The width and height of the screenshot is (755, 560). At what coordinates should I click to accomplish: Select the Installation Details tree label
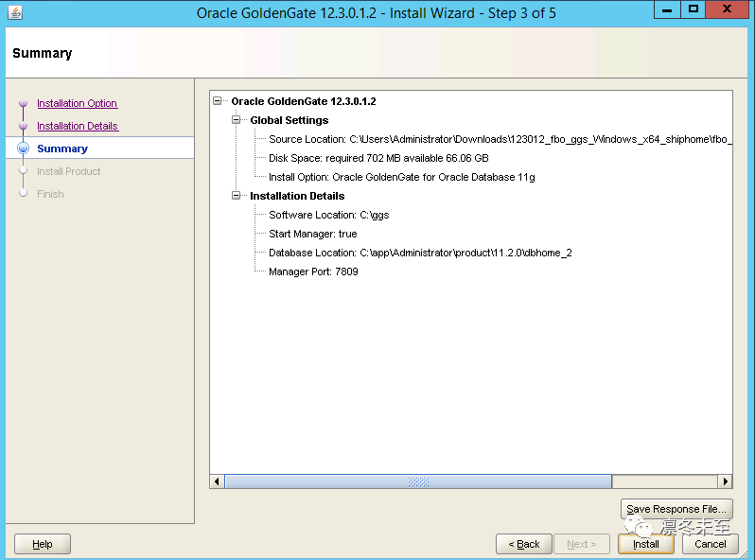pos(297,196)
